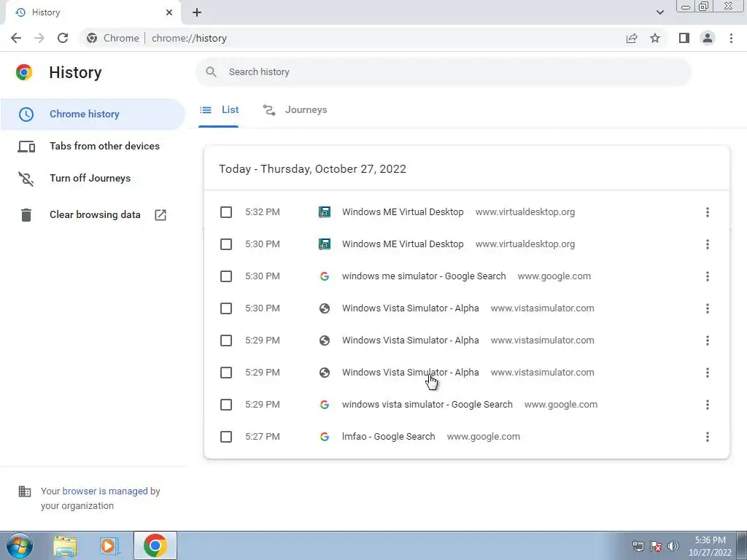Screen dimensions: 747x560
Task: Click the www.google.com text in the lmfao row
Action: coord(484,437)
